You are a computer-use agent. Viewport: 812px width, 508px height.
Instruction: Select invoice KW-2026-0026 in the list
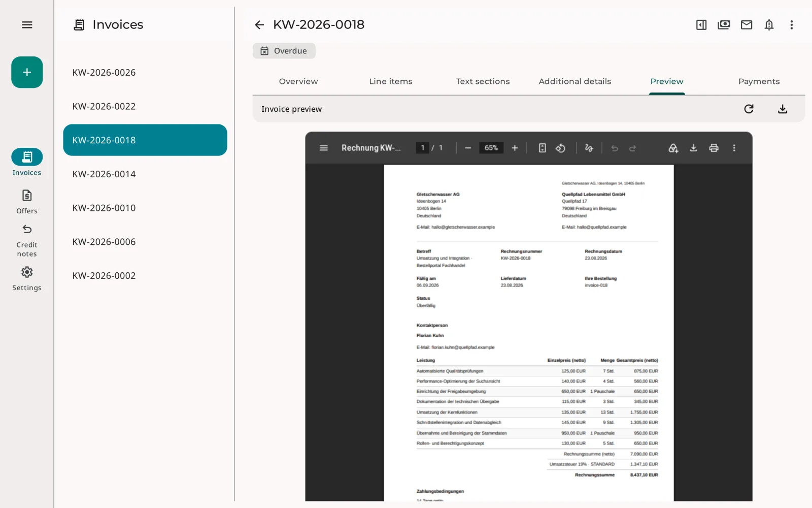coord(145,72)
